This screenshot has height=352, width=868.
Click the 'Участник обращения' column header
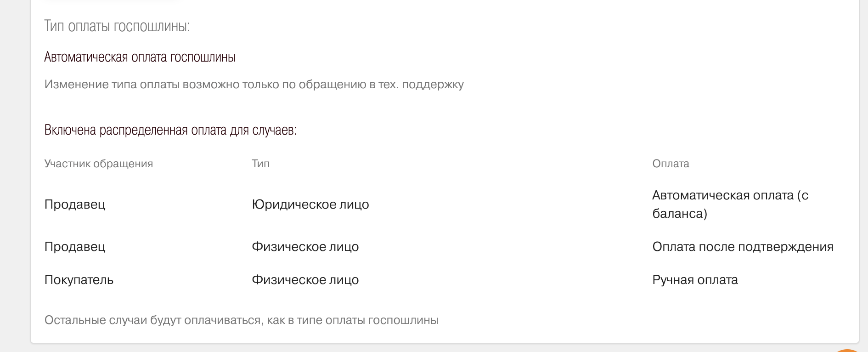pos(98,164)
